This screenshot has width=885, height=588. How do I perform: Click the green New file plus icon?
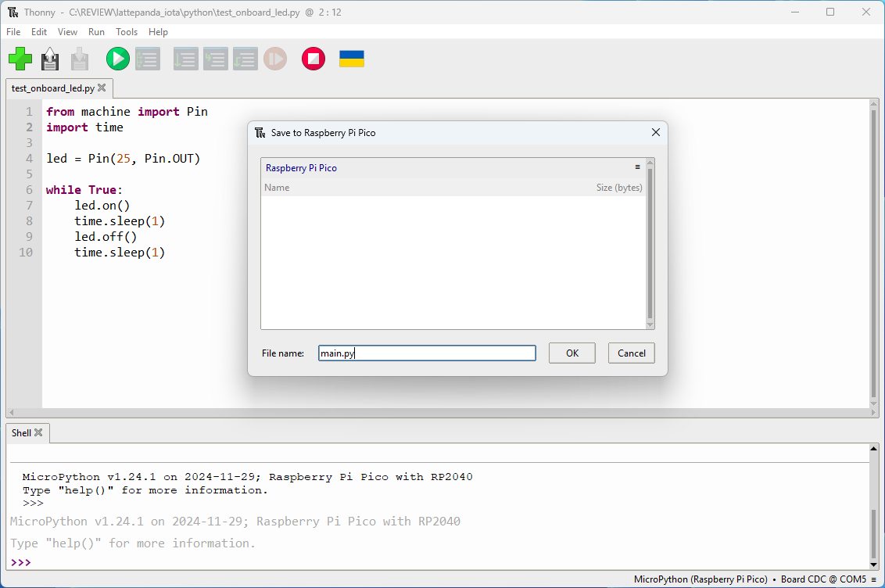20,59
